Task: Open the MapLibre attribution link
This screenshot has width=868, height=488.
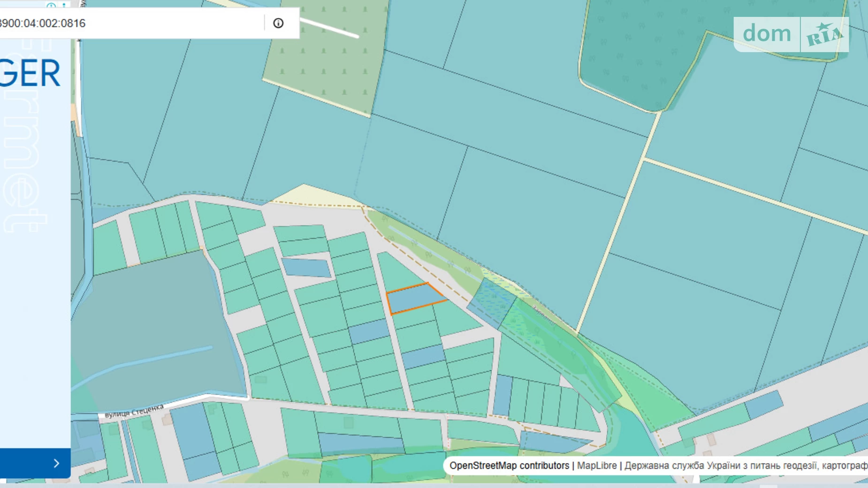Action: pyautogui.click(x=596, y=465)
